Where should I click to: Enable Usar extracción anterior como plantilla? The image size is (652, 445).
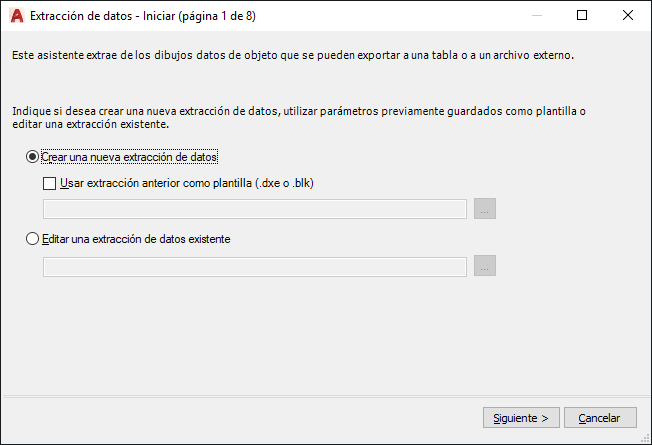50,183
